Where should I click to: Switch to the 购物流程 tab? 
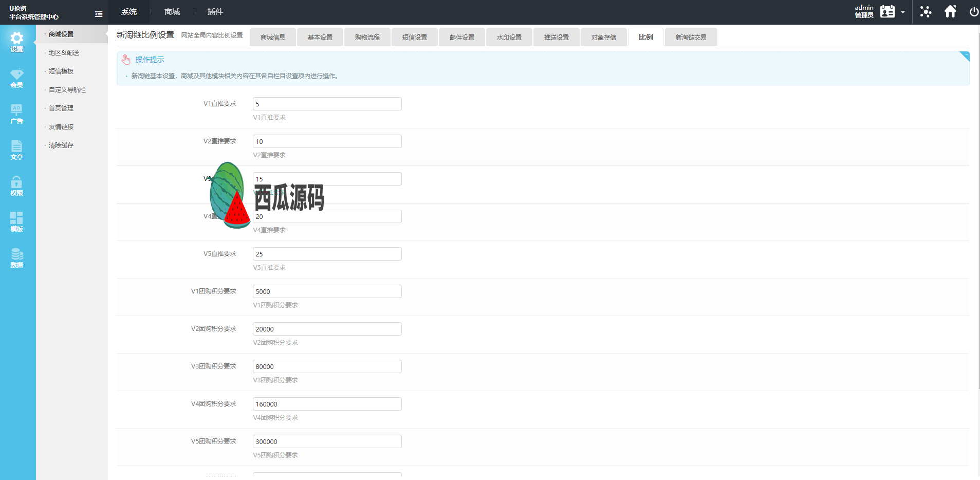tap(367, 37)
